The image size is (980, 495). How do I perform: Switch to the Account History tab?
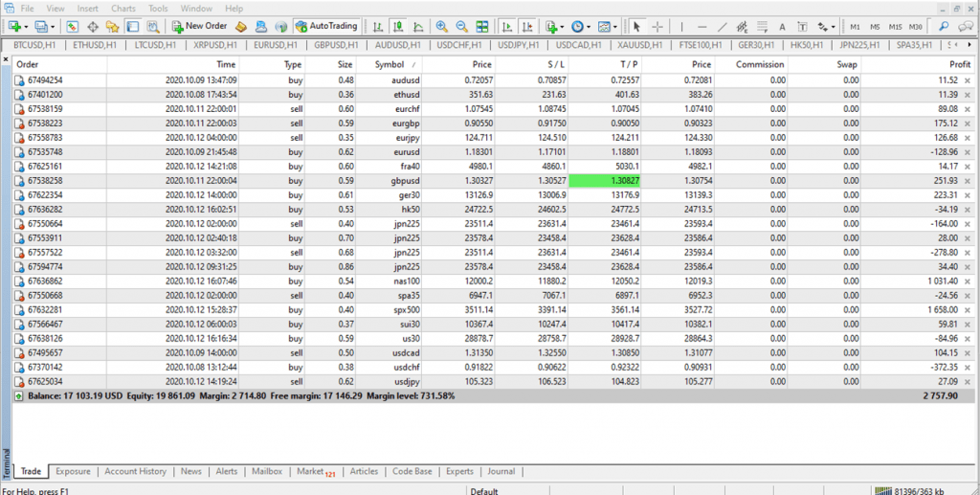pos(135,471)
